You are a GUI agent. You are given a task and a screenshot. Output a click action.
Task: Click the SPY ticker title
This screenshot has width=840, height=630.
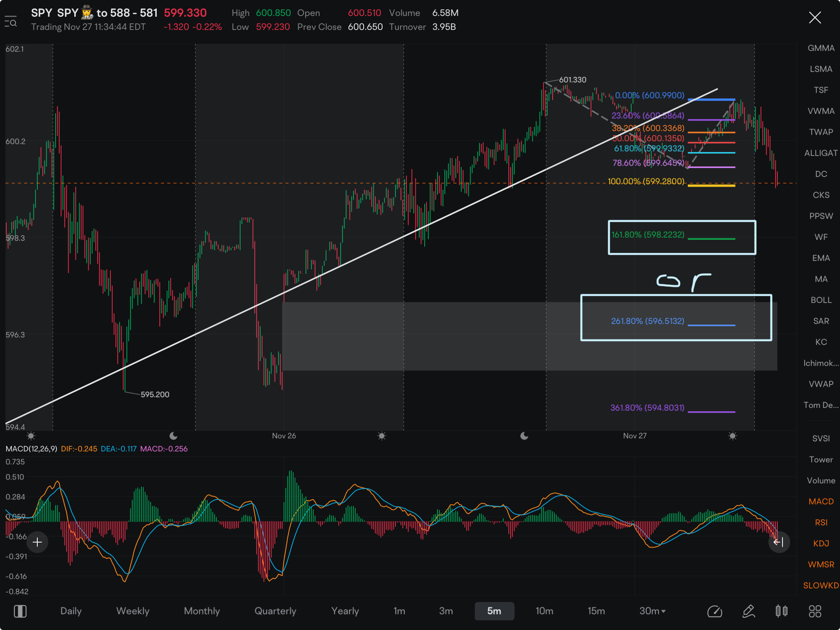coord(42,13)
